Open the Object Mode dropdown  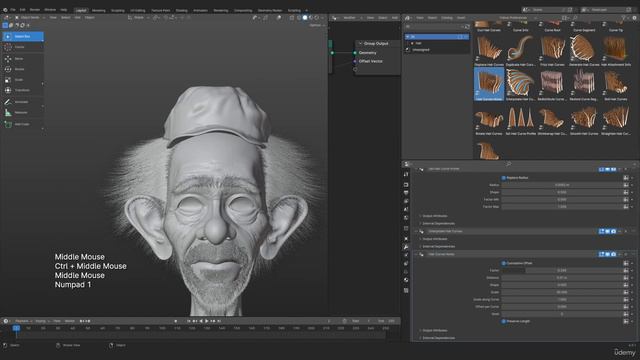tap(29, 18)
